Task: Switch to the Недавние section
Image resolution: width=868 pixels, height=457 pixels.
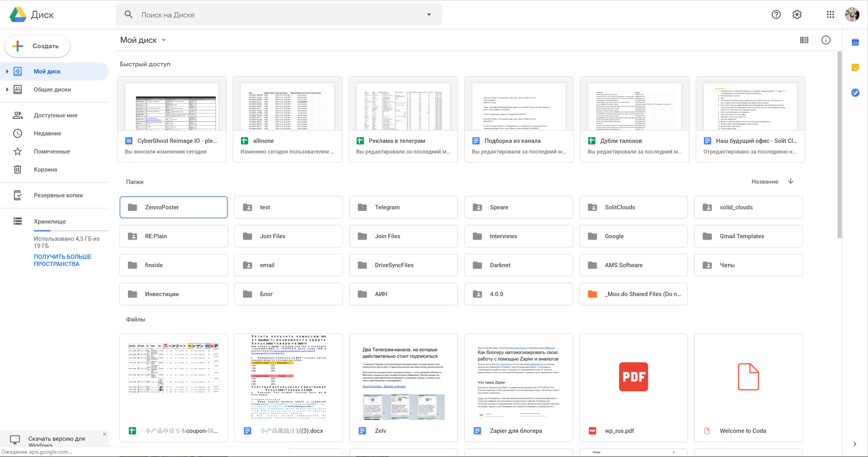Action: 47,133
